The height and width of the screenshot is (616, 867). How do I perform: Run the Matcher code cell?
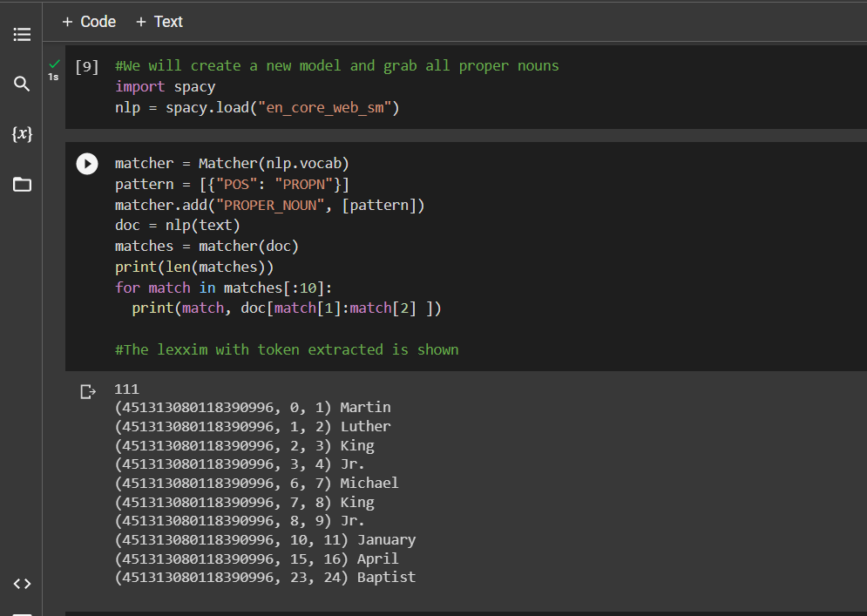[87, 164]
